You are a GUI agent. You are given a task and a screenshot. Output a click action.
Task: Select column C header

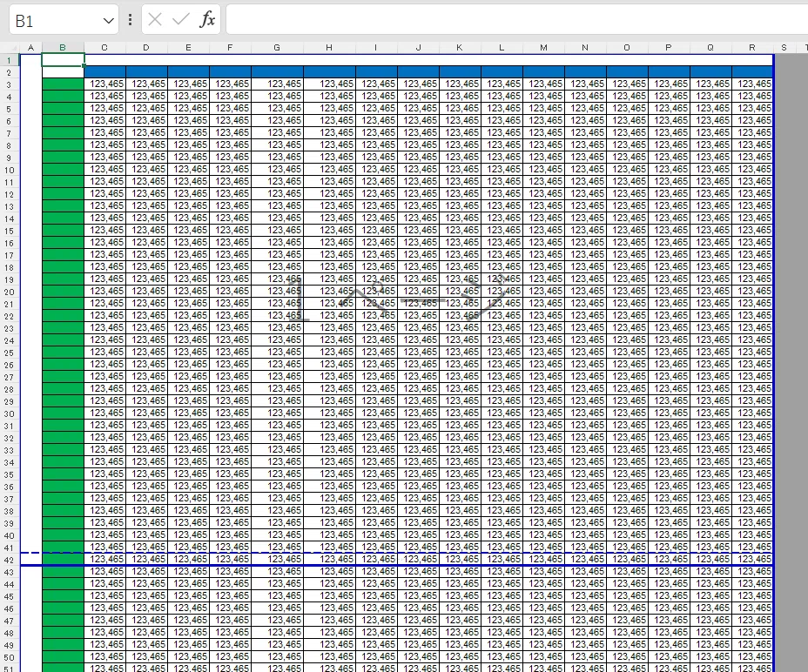tap(104, 48)
